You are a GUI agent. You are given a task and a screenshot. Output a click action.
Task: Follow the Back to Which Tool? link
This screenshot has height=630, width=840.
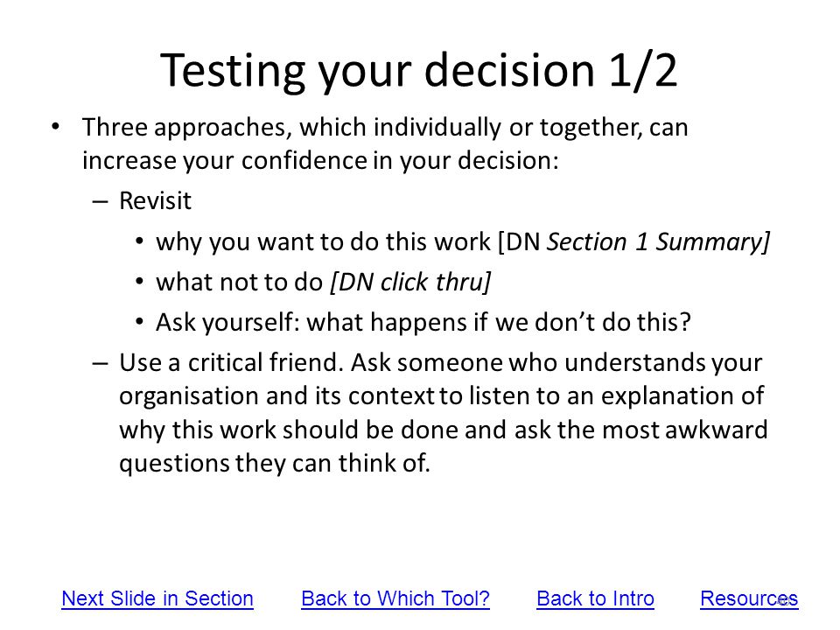[x=395, y=598]
